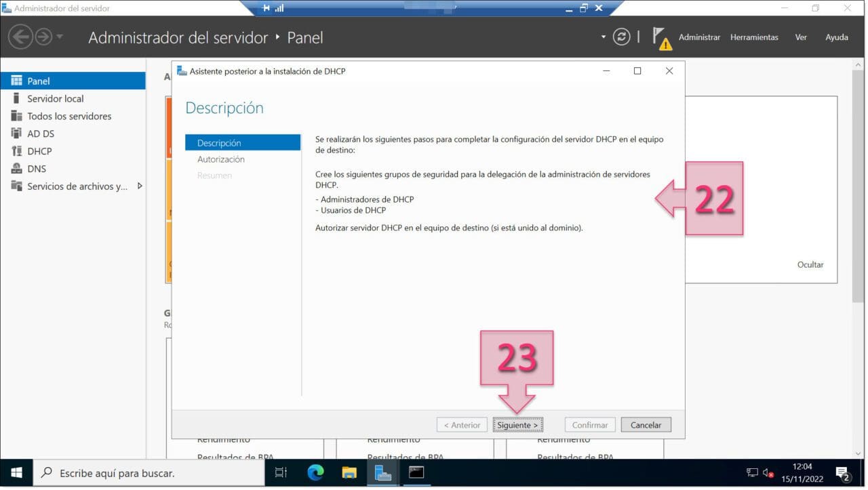The image size is (868, 490).
Task: Click the DHCP sidebar icon
Action: 16,151
